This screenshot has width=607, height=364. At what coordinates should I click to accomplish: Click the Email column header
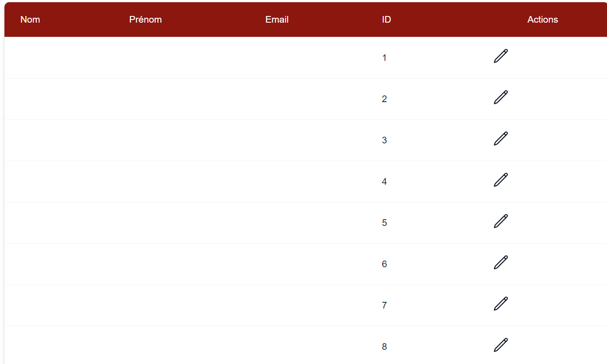277,20
